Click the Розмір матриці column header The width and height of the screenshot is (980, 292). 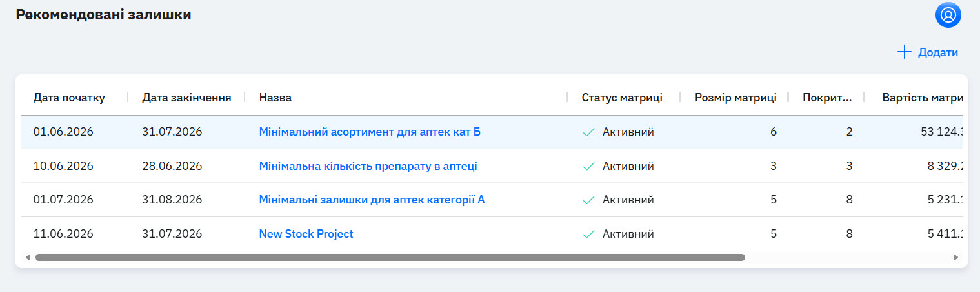[735, 98]
